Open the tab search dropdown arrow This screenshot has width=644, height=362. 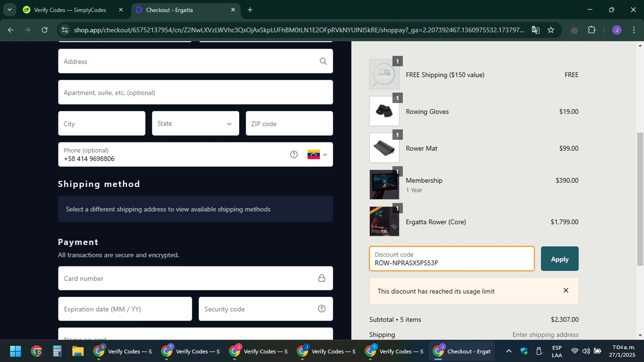click(x=9, y=9)
